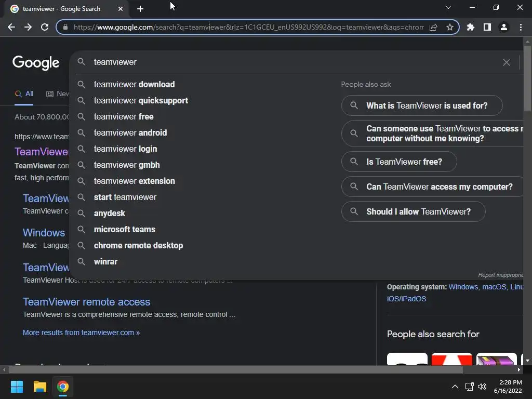Viewport: 532px width, 399px height.
Task: Ask Can someone use TeamViewer without me knowing
Action: (x=433, y=134)
